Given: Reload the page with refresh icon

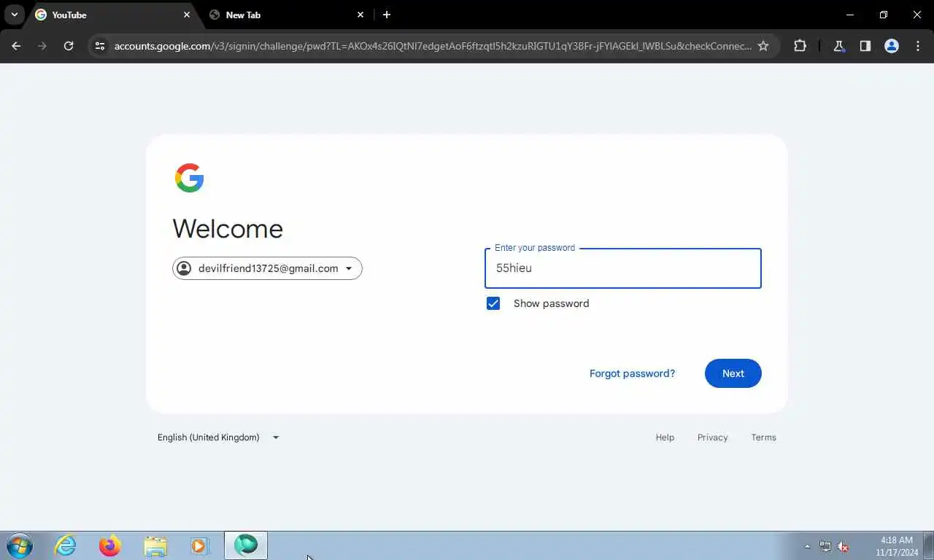Looking at the screenshot, I should (x=69, y=46).
